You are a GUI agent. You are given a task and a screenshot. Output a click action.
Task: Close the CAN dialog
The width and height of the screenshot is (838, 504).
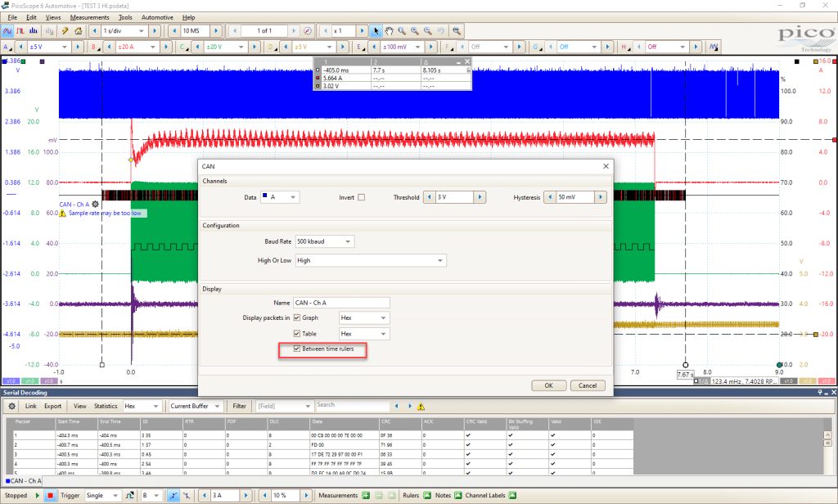click(x=606, y=166)
